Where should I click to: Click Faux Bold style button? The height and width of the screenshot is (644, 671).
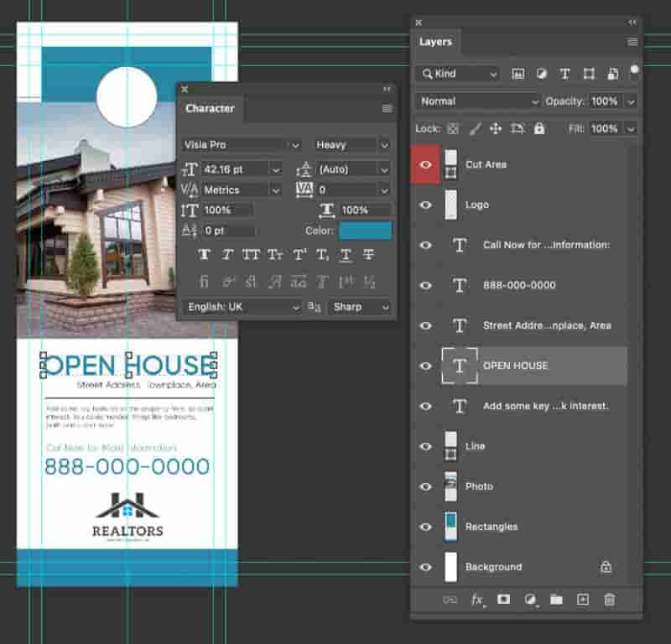(x=204, y=255)
